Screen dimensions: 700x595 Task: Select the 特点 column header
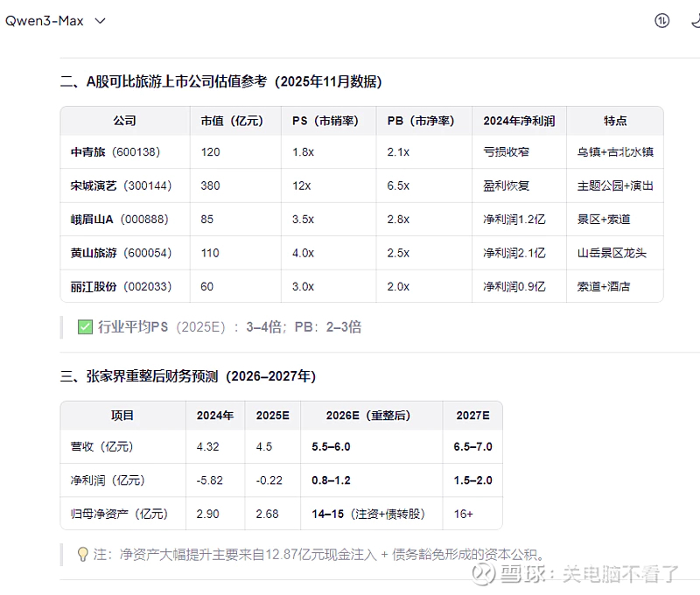pyautogui.click(x=615, y=121)
